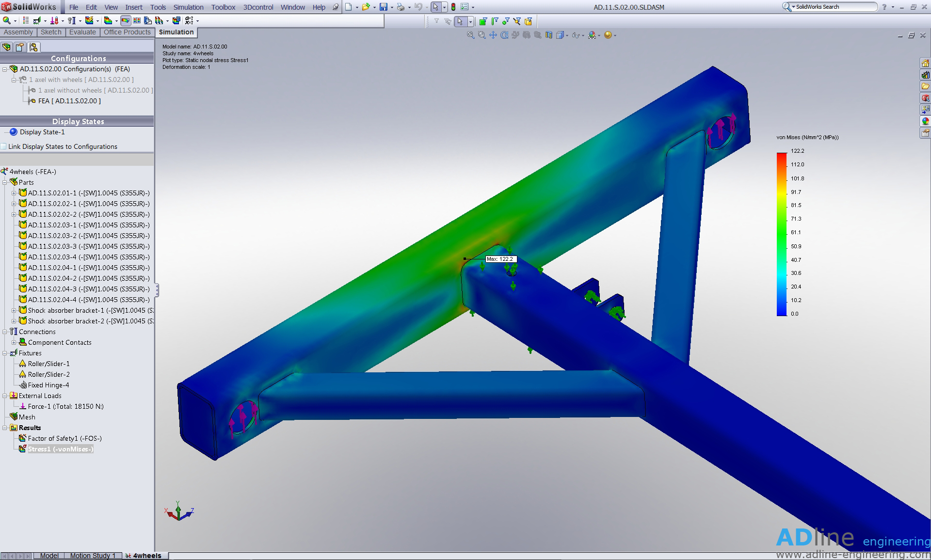Pin the menu bar
Image resolution: width=931 pixels, height=560 pixels.
click(335, 7)
